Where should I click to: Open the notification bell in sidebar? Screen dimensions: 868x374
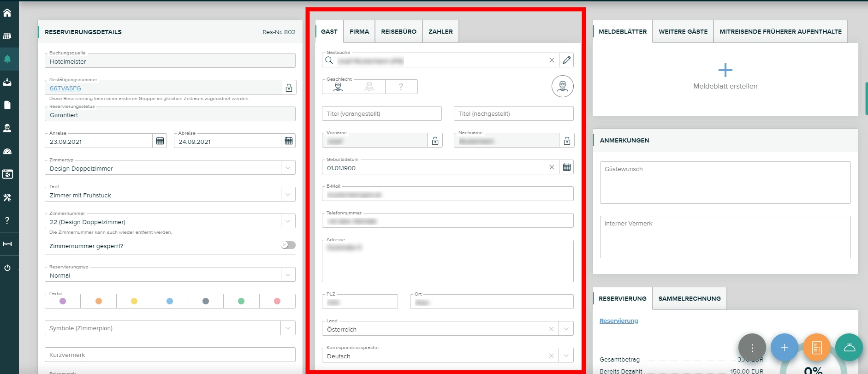point(7,59)
